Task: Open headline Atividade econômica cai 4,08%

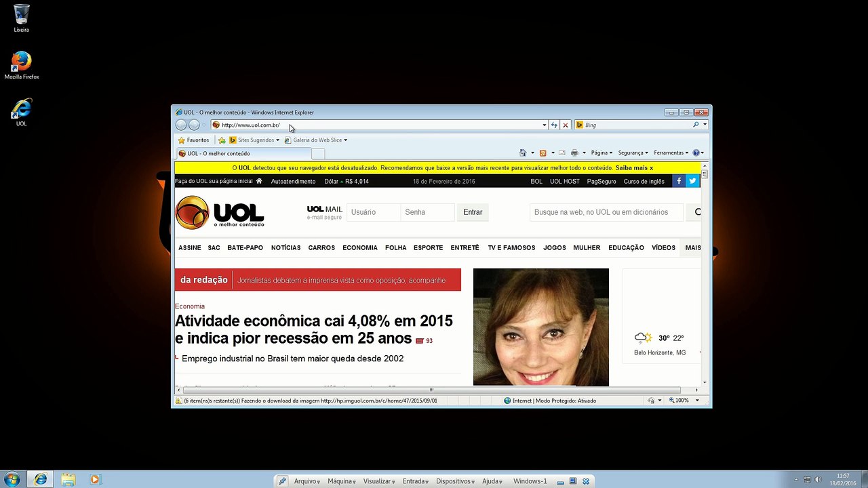Action: click(313, 329)
